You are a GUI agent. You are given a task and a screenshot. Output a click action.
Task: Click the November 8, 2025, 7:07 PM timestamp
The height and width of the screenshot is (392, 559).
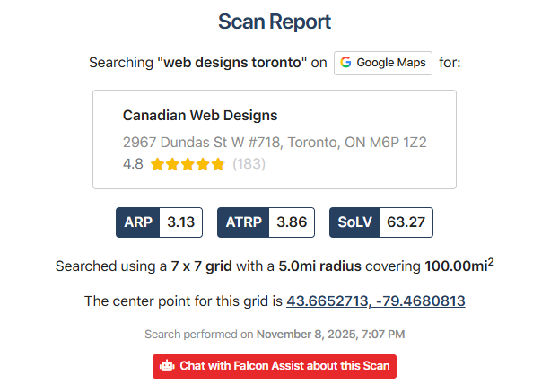(330, 335)
